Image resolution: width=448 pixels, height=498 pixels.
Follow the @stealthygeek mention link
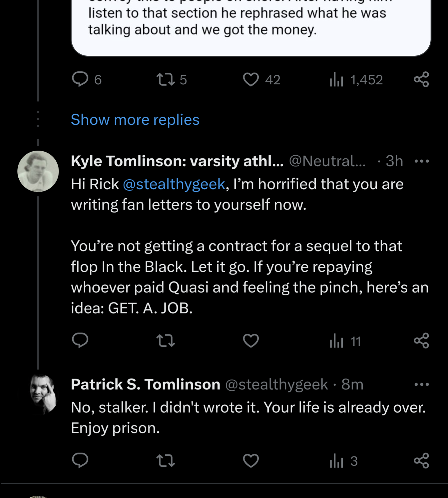point(174,184)
